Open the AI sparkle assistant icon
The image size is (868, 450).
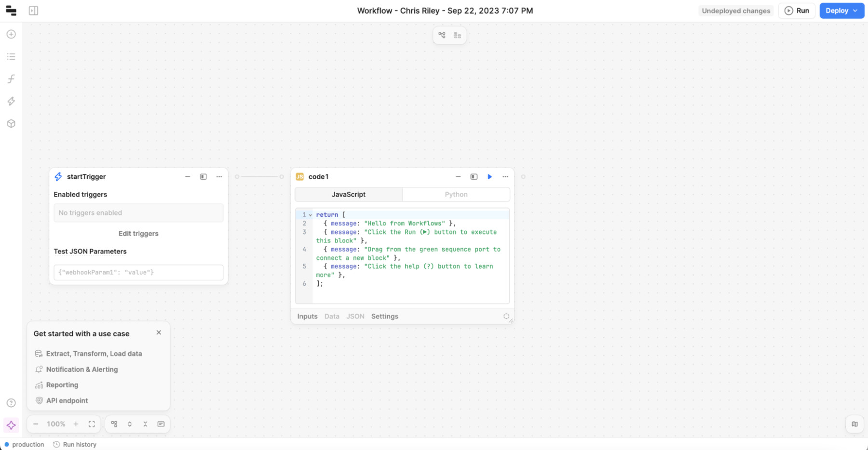click(x=11, y=425)
